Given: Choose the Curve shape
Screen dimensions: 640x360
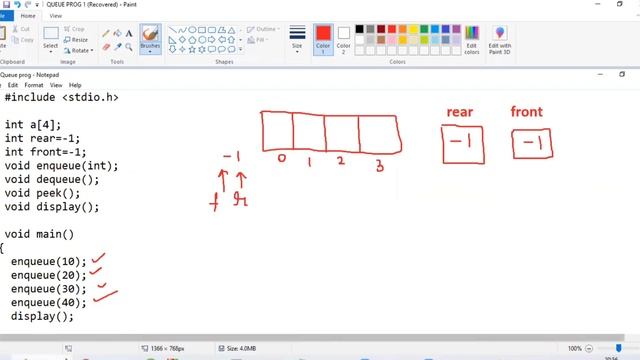Looking at the screenshot, I should tap(182, 30).
